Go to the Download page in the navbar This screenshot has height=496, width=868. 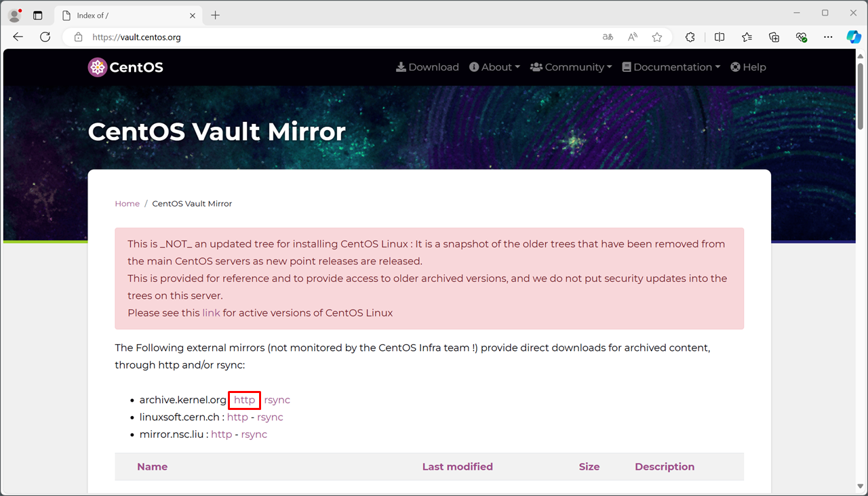click(x=427, y=67)
